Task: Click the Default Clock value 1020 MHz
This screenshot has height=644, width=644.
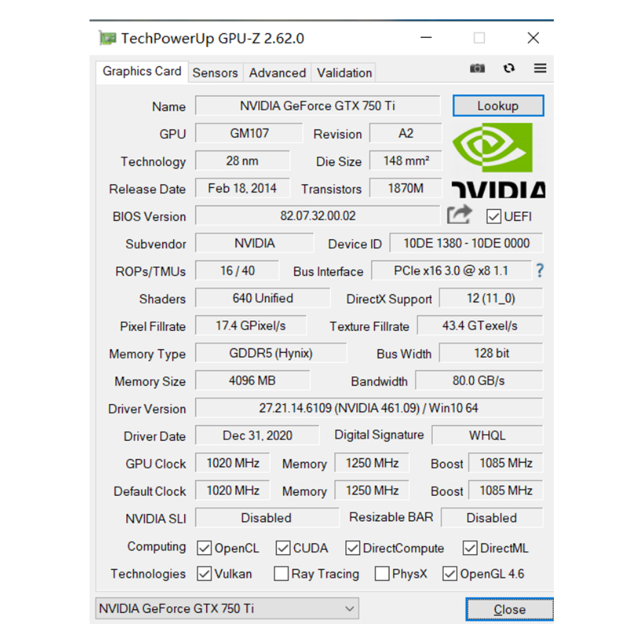Action: [x=232, y=491]
